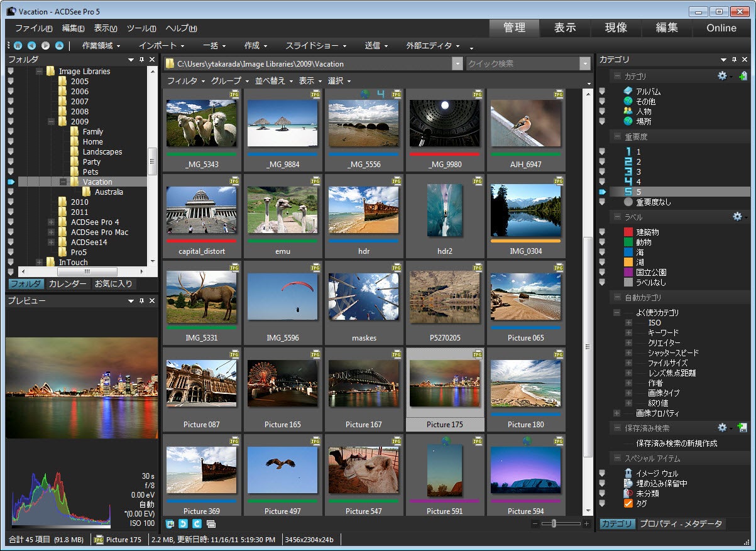Click 保存済み検索の新規作成 link
The width and height of the screenshot is (756, 551).
(x=676, y=444)
